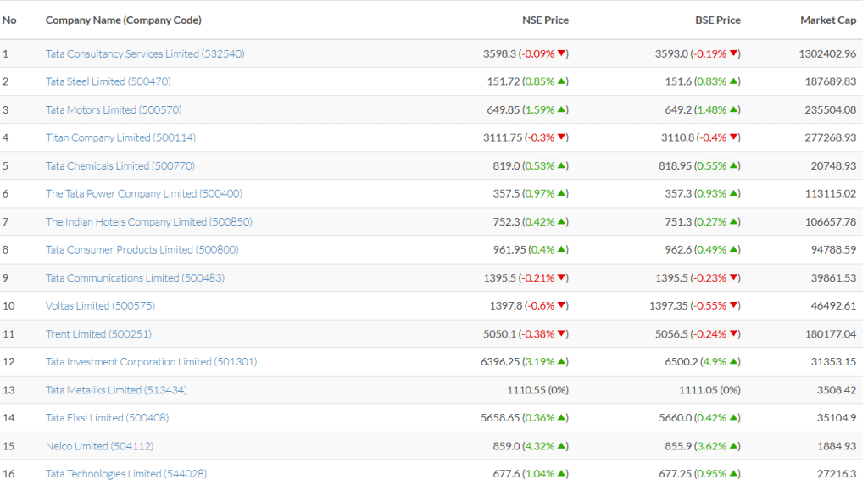Click green up arrow in Tata Chemicals NSE price
Image resolution: width=868 pixels, height=491 pixels.
coord(561,165)
